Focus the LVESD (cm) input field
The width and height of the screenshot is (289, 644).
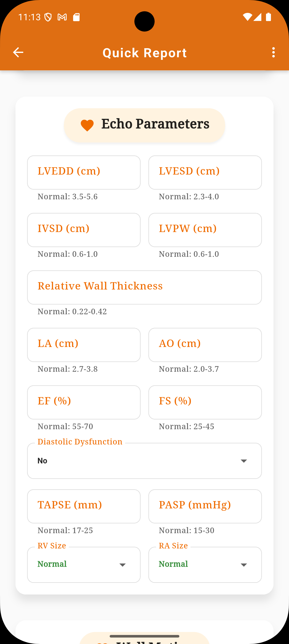(x=205, y=172)
